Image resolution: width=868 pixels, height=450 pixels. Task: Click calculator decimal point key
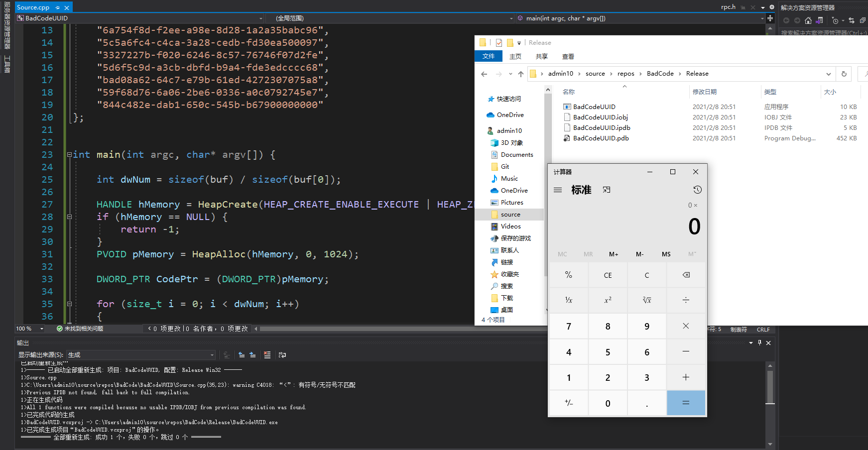click(647, 403)
